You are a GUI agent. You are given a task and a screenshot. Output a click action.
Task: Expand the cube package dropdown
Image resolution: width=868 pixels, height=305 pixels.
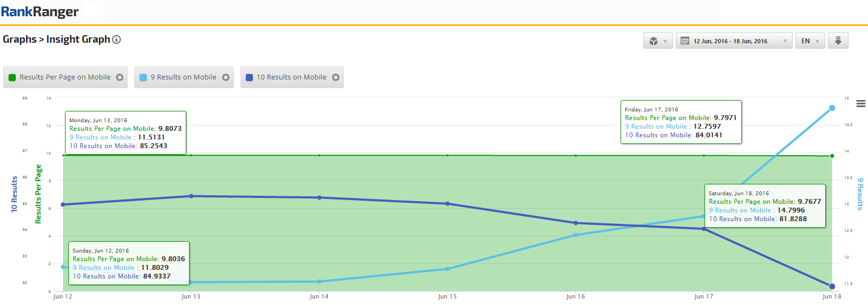pos(658,41)
